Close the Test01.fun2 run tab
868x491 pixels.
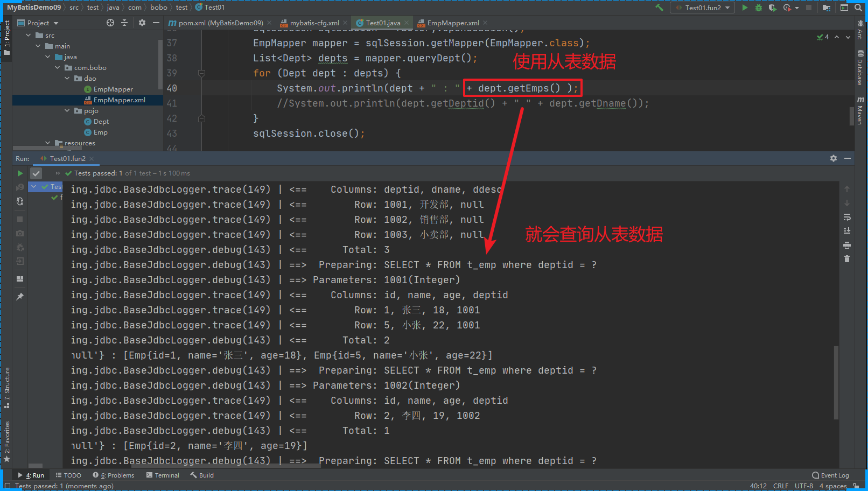tap(92, 158)
